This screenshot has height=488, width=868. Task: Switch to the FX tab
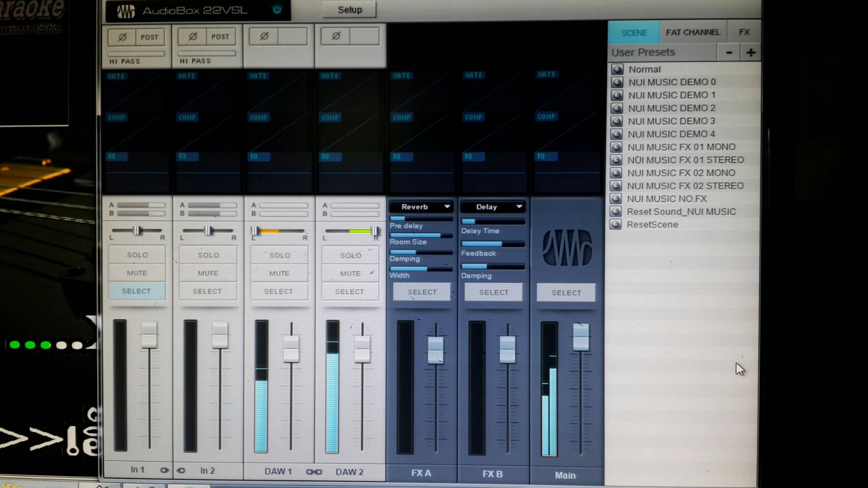(x=744, y=32)
